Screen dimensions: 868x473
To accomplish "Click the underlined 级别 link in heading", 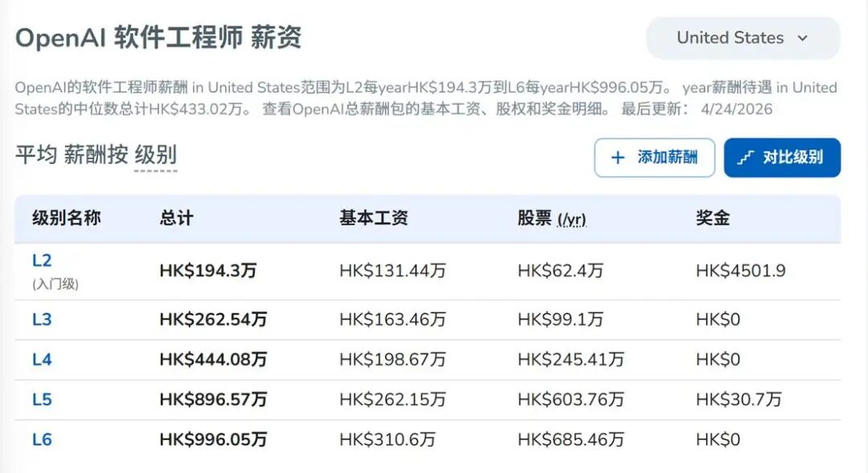I will click(x=155, y=155).
